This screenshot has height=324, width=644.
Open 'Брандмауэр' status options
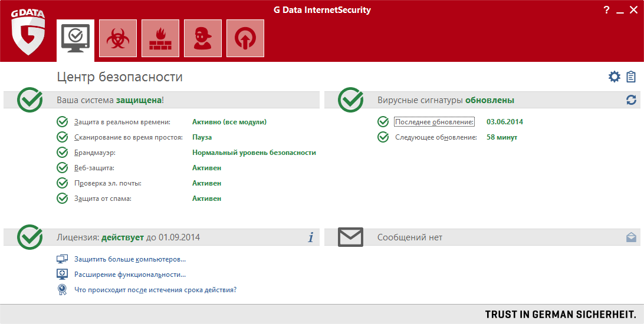tap(94, 153)
